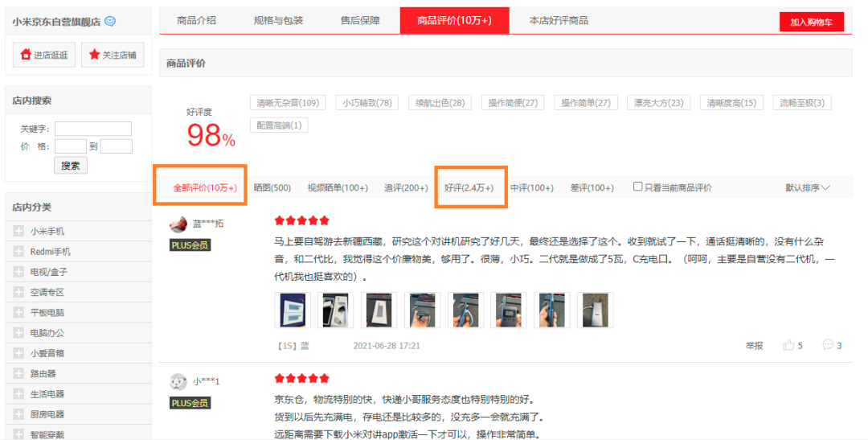Click the comment bubble icon on 蓝***拓's review
This screenshot has width=868, height=440.
[828, 345]
